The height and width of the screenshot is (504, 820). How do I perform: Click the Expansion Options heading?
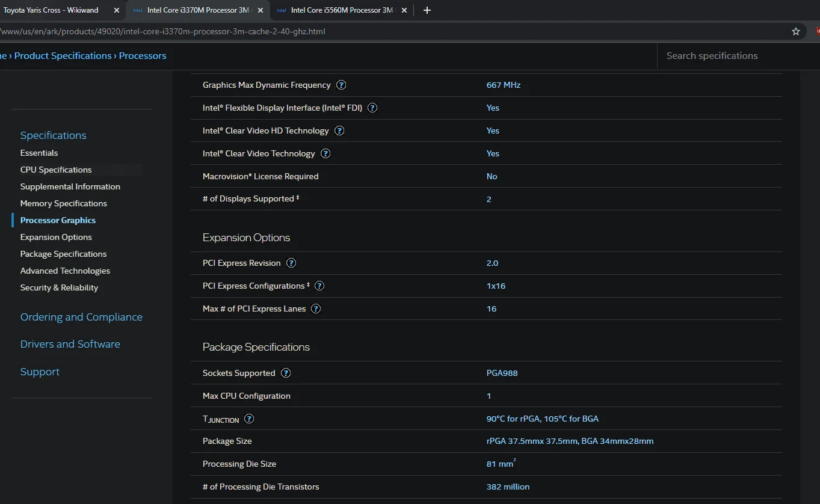[x=246, y=238]
